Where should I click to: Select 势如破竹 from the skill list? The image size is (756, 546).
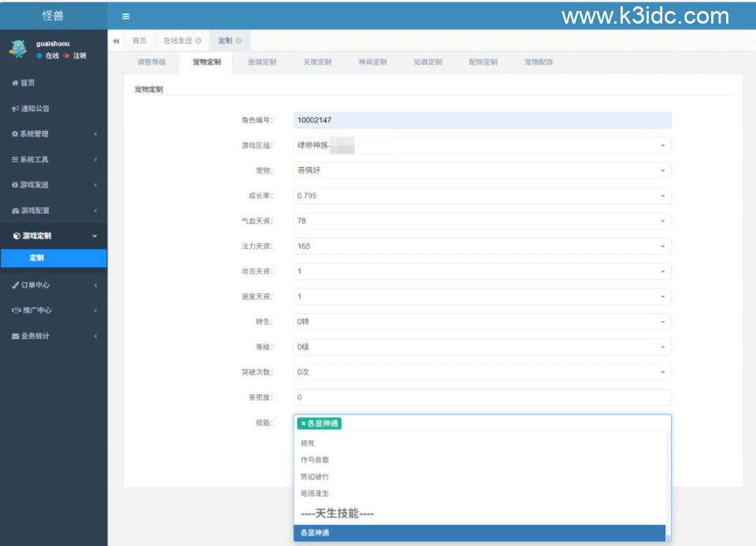pos(315,477)
